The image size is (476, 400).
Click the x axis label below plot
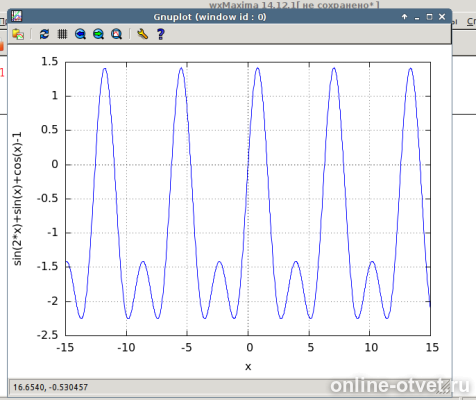coord(248,367)
